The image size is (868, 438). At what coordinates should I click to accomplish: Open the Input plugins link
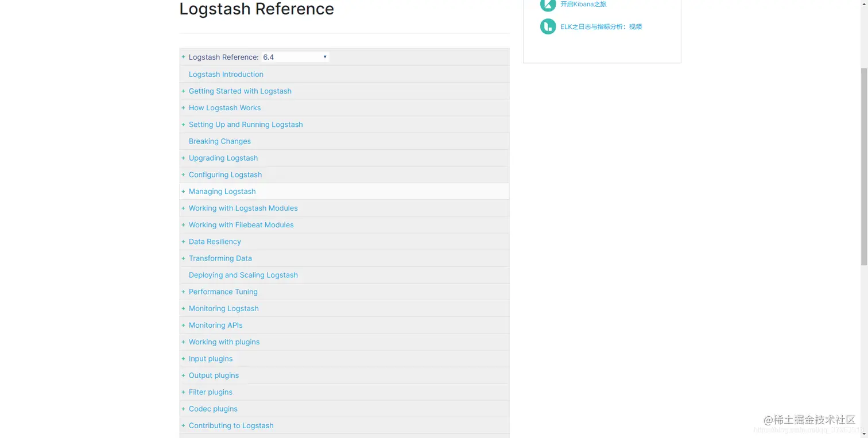pyautogui.click(x=211, y=358)
